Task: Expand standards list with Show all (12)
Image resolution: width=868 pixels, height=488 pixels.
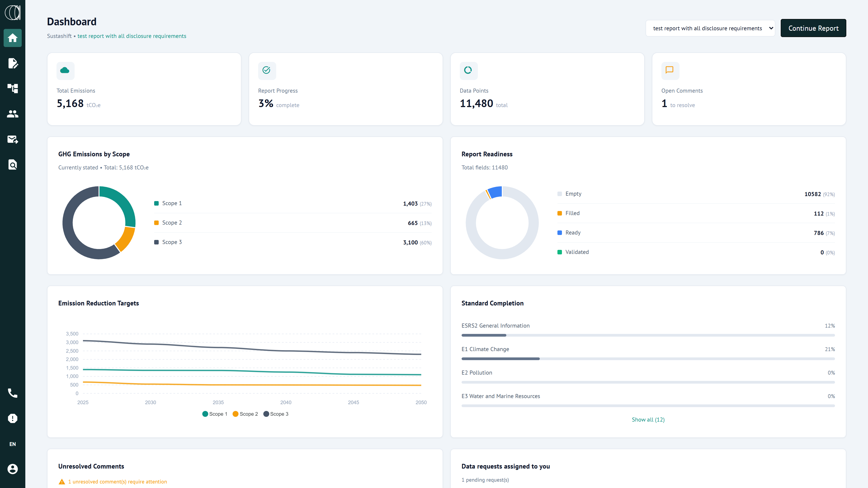Action: (648, 420)
